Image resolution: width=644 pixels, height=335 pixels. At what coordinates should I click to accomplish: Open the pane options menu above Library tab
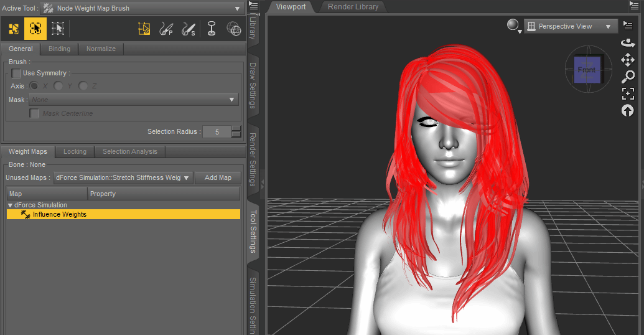pyautogui.click(x=254, y=6)
